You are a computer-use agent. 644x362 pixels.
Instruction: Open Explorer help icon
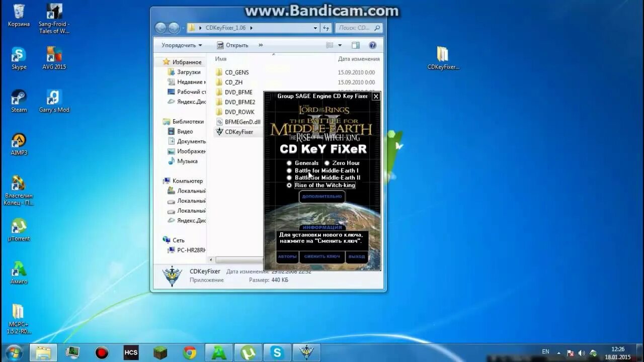[x=373, y=45]
